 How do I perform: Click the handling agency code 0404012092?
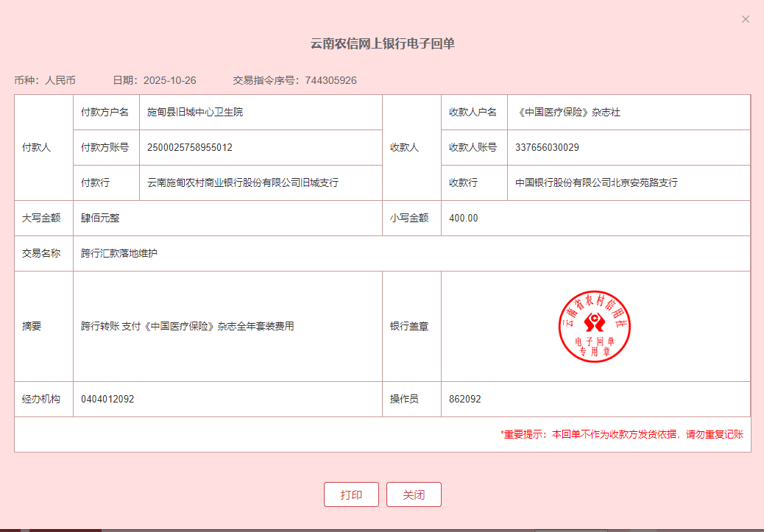coord(107,399)
